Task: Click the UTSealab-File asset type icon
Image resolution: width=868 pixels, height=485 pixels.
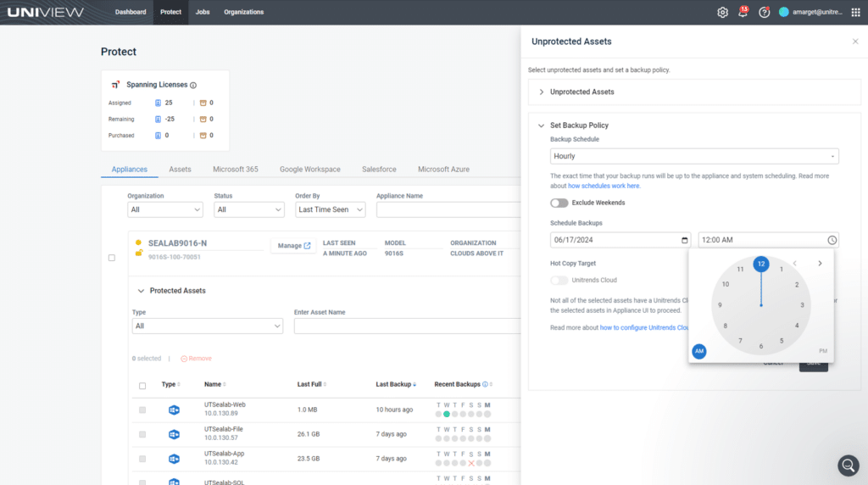Action: pos(174,435)
